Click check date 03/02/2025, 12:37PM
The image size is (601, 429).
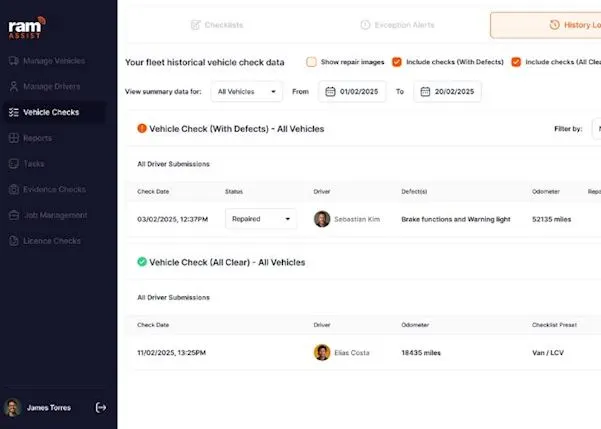[172, 219]
